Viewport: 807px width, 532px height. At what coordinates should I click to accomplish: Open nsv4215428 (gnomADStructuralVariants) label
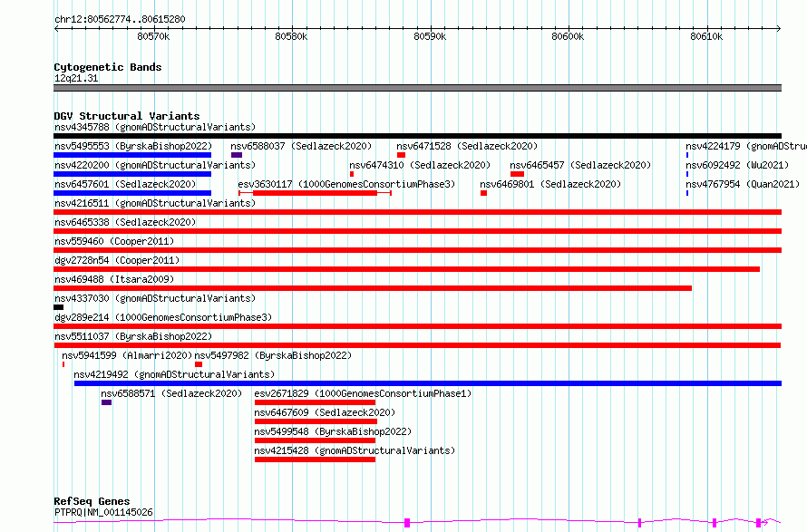pyautogui.click(x=355, y=450)
